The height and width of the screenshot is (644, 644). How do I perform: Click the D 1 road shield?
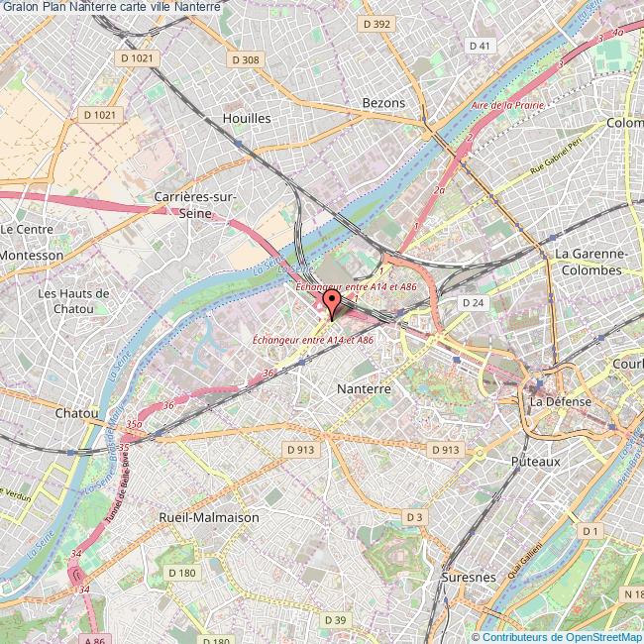pos(590,531)
